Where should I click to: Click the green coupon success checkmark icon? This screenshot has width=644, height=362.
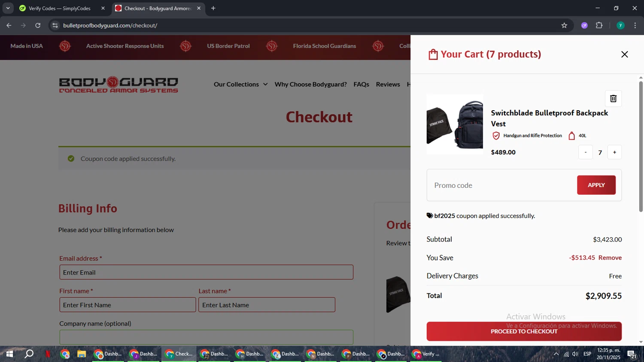coord(71,159)
